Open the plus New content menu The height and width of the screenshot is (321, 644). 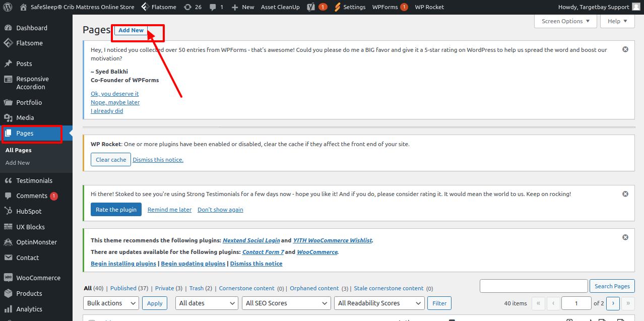pos(243,7)
